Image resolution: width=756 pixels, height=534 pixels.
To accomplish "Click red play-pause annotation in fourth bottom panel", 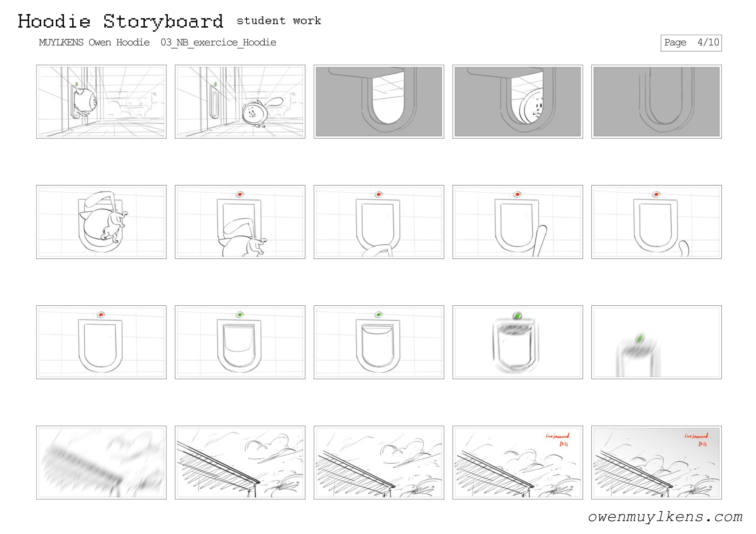I will click(x=564, y=444).
